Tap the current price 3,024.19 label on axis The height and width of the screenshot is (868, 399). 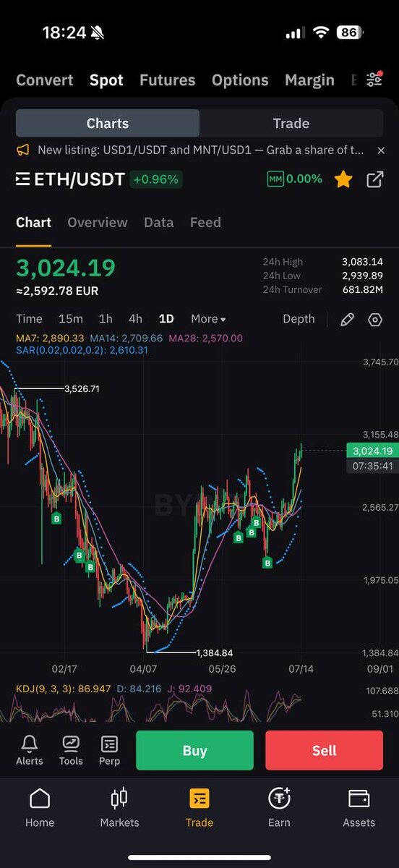point(372,451)
